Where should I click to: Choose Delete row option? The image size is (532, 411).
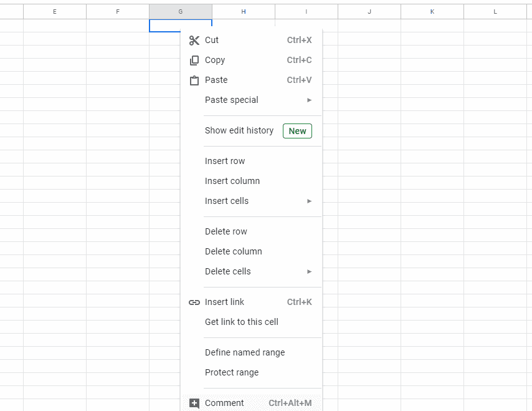point(226,231)
